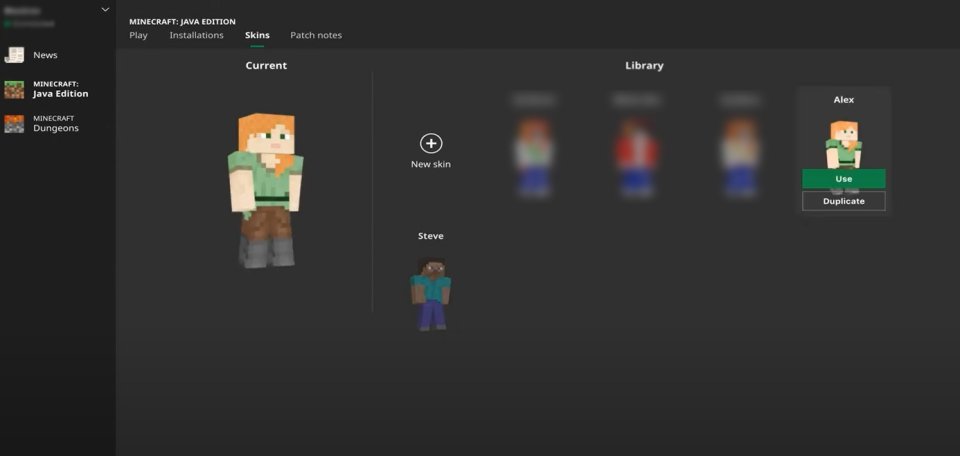Apply the Alex skin with Use
The width and height of the screenshot is (960, 456).
click(x=844, y=179)
